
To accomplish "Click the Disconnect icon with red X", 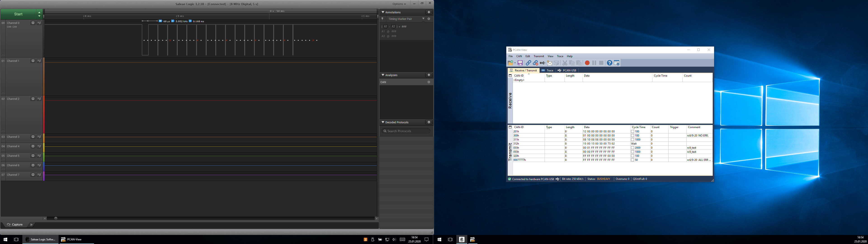I will pos(535,63).
